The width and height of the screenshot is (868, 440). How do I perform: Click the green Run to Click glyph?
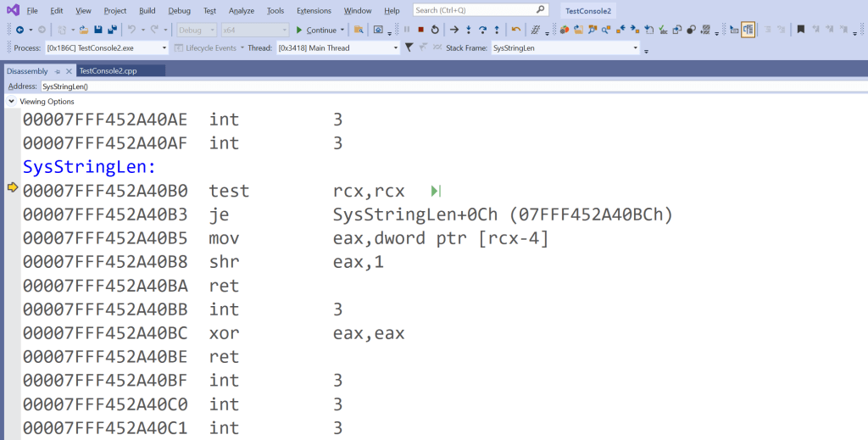(436, 191)
